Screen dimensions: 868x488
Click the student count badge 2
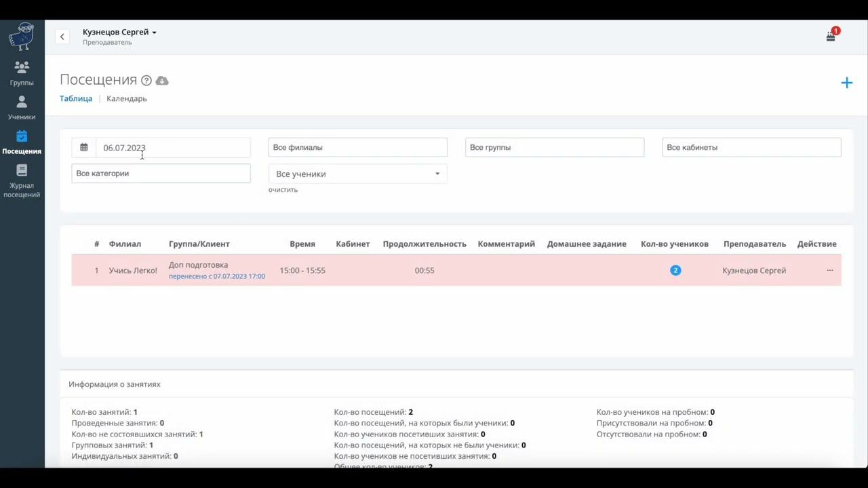coord(675,270)
